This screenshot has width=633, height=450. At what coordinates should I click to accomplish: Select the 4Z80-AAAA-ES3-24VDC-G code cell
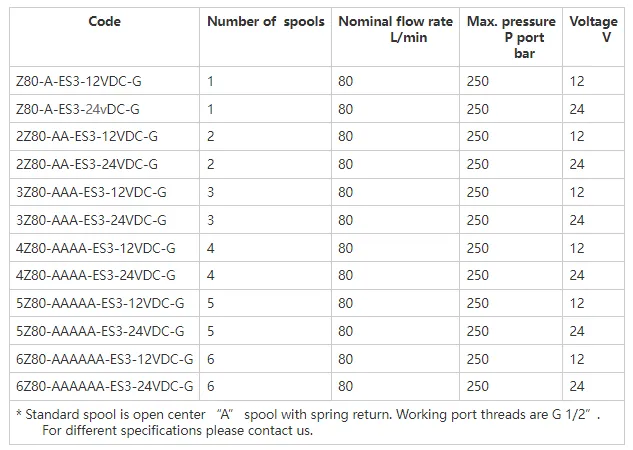(96, 275)
